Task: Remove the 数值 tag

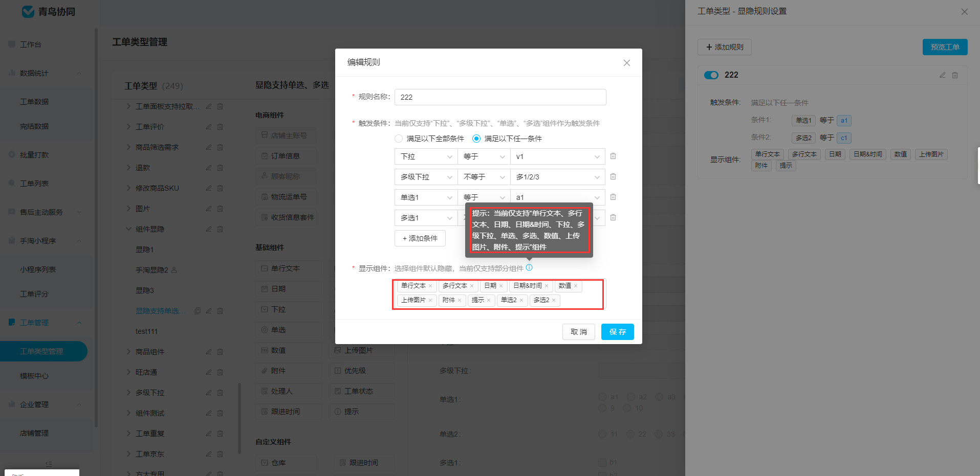Action: tap(576, 286)
